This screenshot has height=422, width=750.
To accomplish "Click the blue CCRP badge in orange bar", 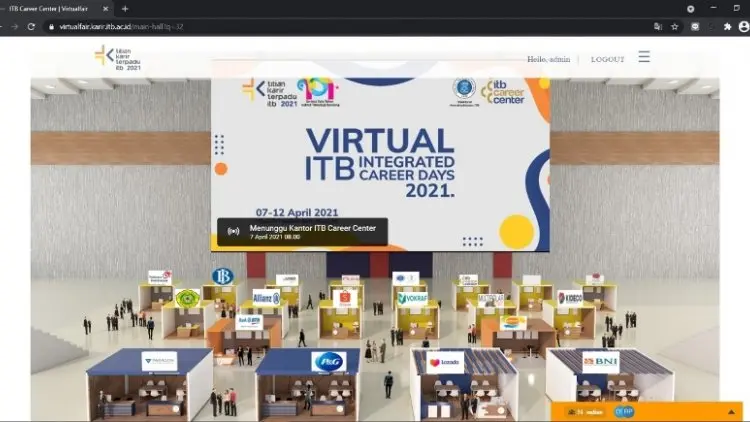I will point(624,411).
